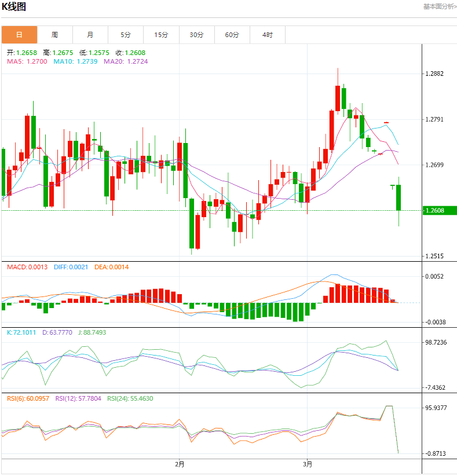Click the RSI(6) indicator label
This screenshot has height=476, width=457.
coord(28,398)
